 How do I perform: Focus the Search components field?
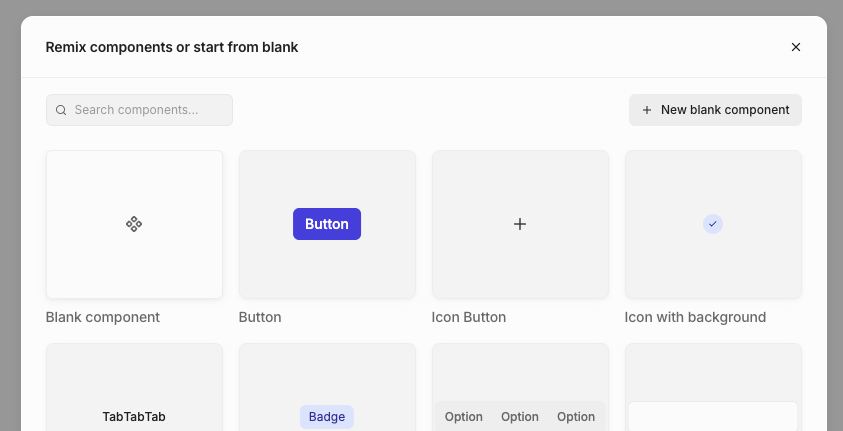click(139, 110)
